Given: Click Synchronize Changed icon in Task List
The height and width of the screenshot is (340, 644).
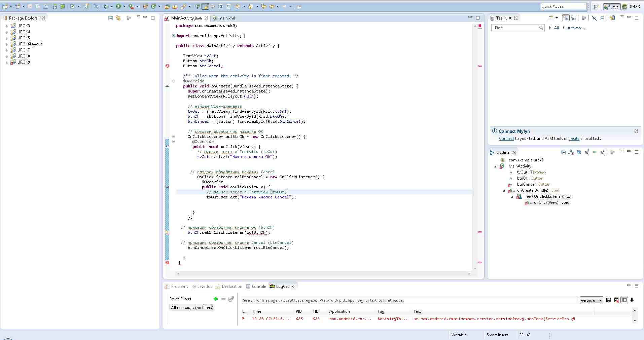Looking at the screenshot, I should tap(612, 18).
